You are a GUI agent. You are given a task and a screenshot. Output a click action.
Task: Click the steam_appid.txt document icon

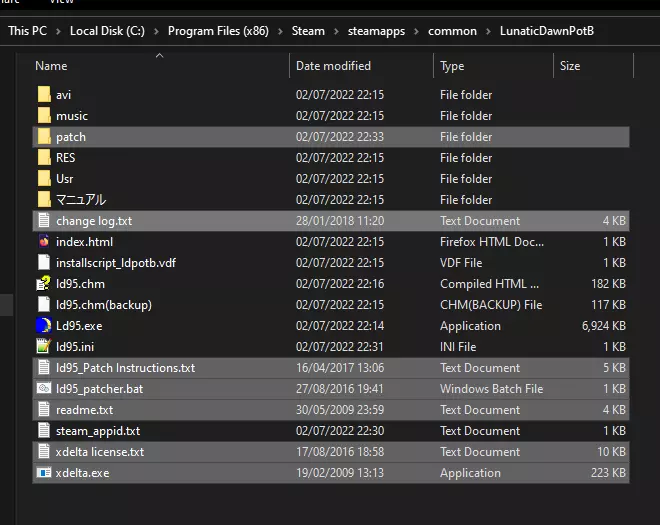coord(44,430)
